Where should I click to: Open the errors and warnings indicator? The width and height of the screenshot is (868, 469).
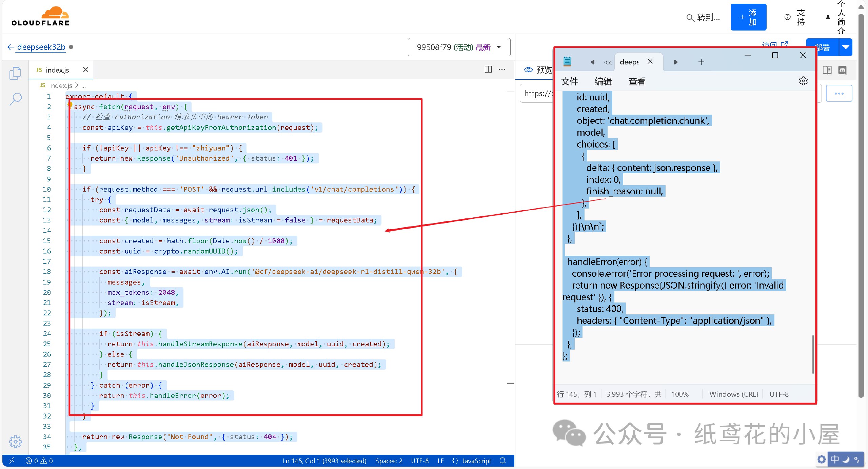[39, 461]
